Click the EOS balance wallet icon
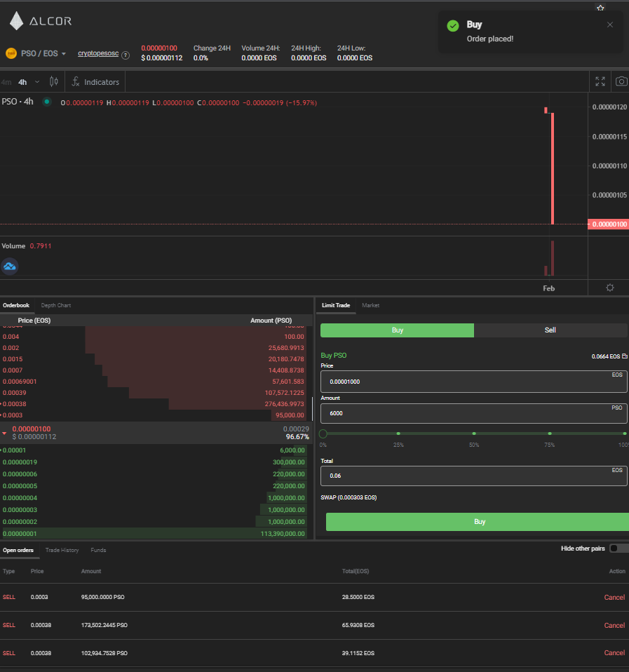The height and width of the screenshot is (672, 629). (x=625, y=356)
